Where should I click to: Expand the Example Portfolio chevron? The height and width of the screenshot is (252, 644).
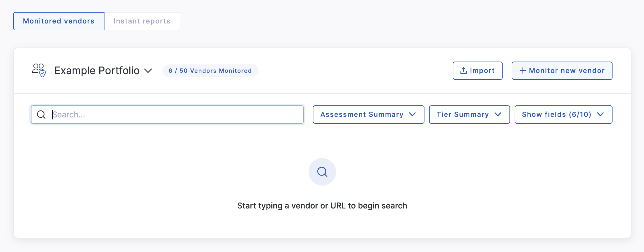coord(148,71)
